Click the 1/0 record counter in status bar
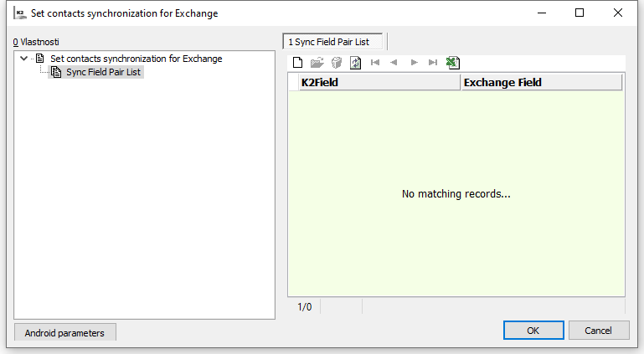The image size is (644, 354). pyautogui.click(x=304, y=307)
